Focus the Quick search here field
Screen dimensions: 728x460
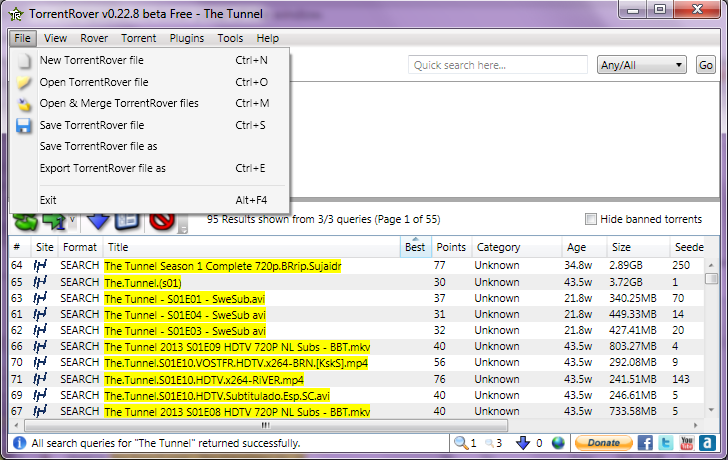click(498, 65)
